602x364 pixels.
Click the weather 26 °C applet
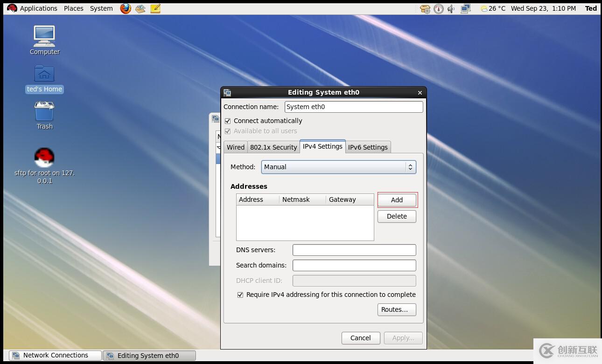tap(493, 8)
